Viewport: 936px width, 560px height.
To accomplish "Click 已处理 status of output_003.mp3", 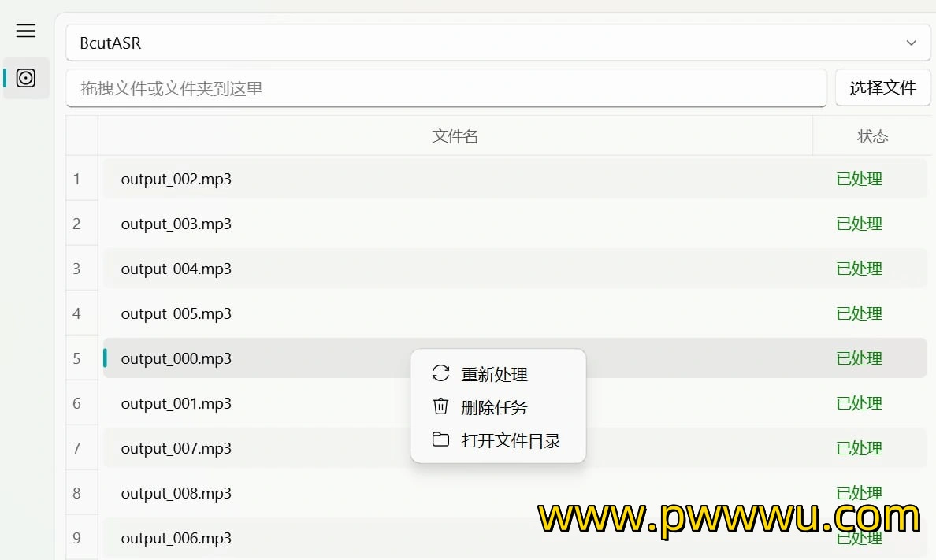I will pyautogui.click(x=859, y=223).
